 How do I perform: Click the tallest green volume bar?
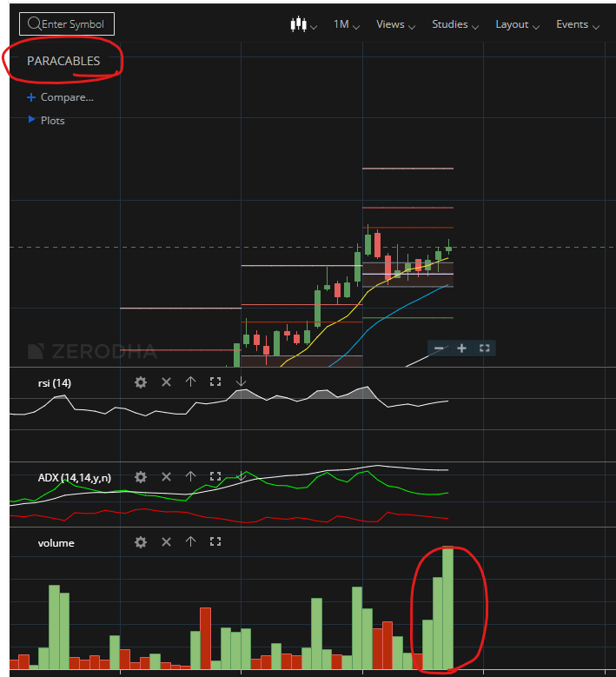pyautogui.click(x=447, y=608)
